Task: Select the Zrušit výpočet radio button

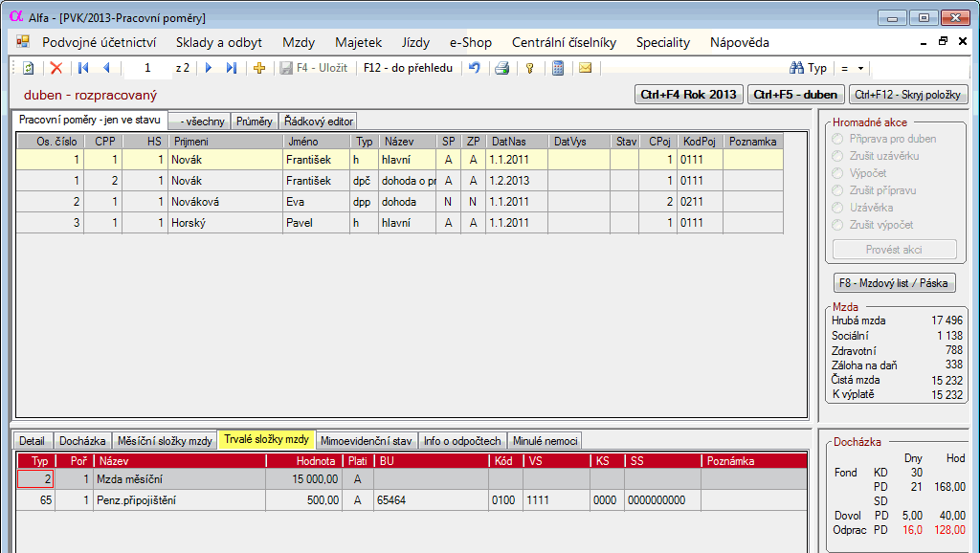Action: point(837,224)
